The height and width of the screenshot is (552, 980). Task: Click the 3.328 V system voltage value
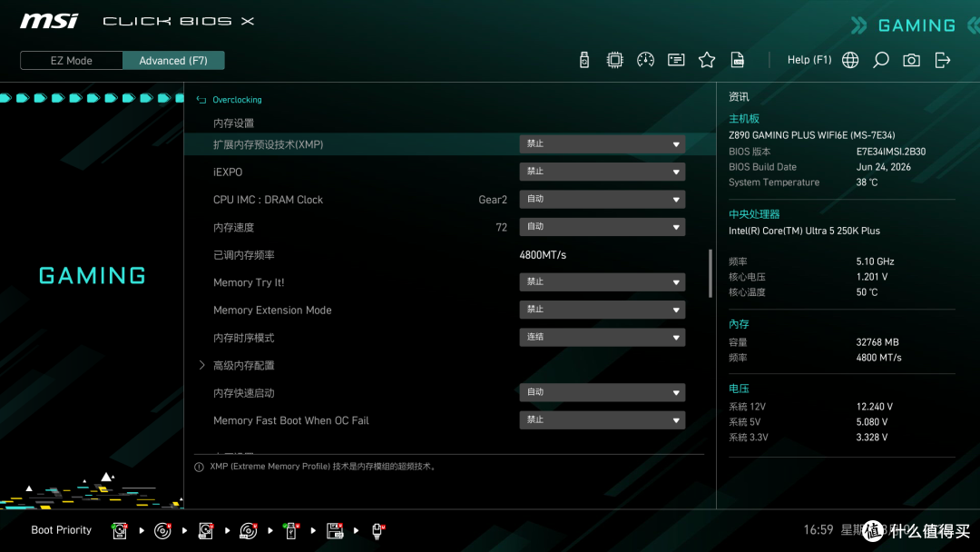pyautogui.click(x=872, y=438)
